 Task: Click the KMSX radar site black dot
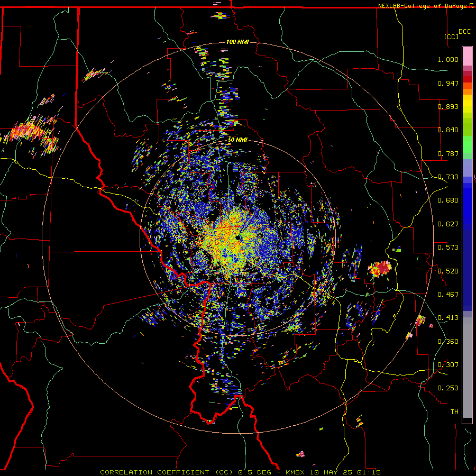click(x=237, y=237)
